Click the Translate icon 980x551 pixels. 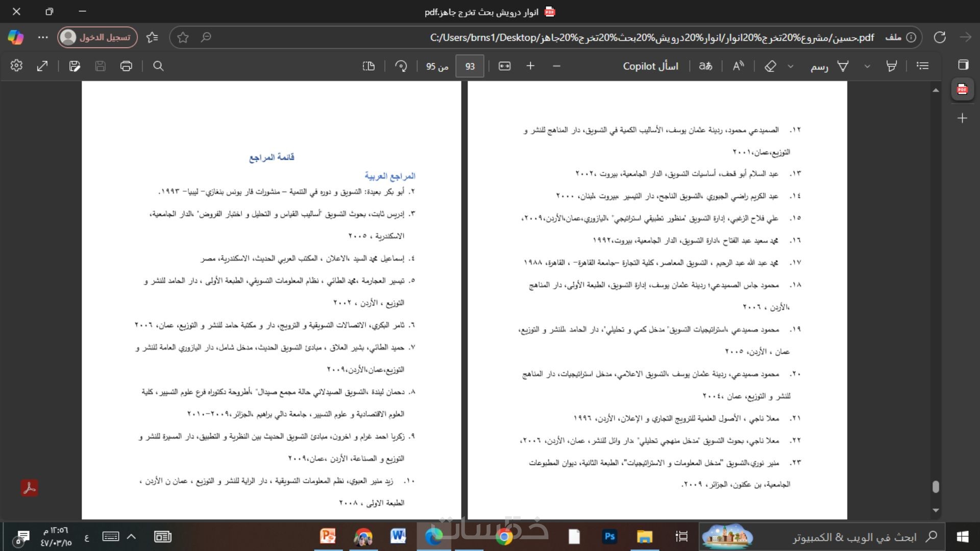tap(705, 66)
